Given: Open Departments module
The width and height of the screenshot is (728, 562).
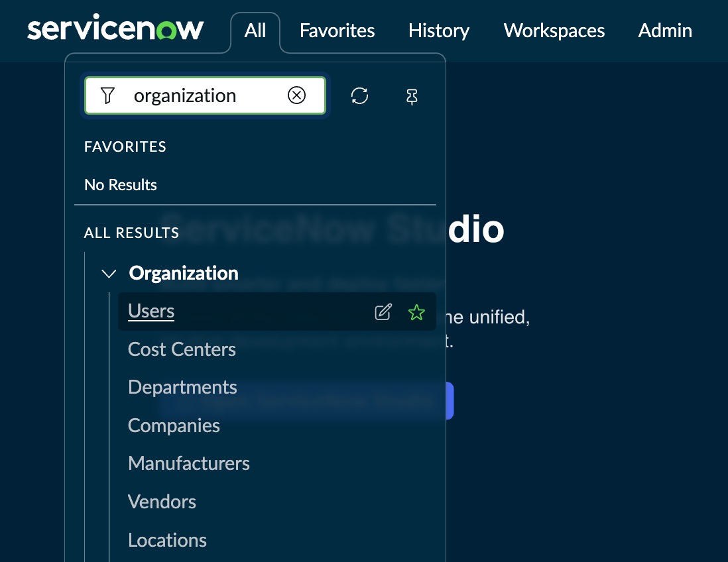Looking at the screenshot, I should [182, 387].
